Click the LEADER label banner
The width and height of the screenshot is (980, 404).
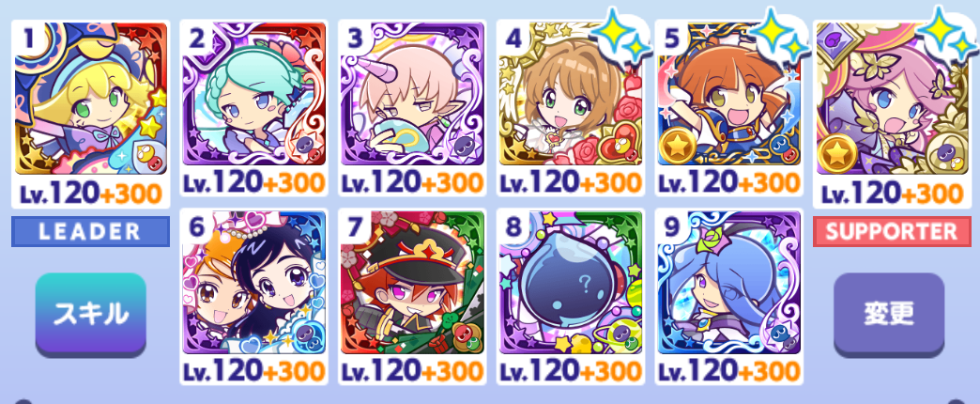point(91,231)
